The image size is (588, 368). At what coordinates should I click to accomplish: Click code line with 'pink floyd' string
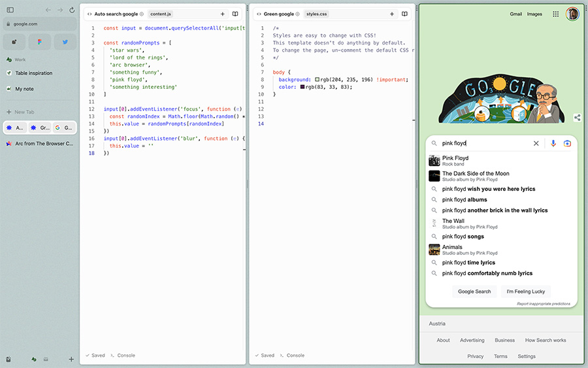[x=129, y=80]
